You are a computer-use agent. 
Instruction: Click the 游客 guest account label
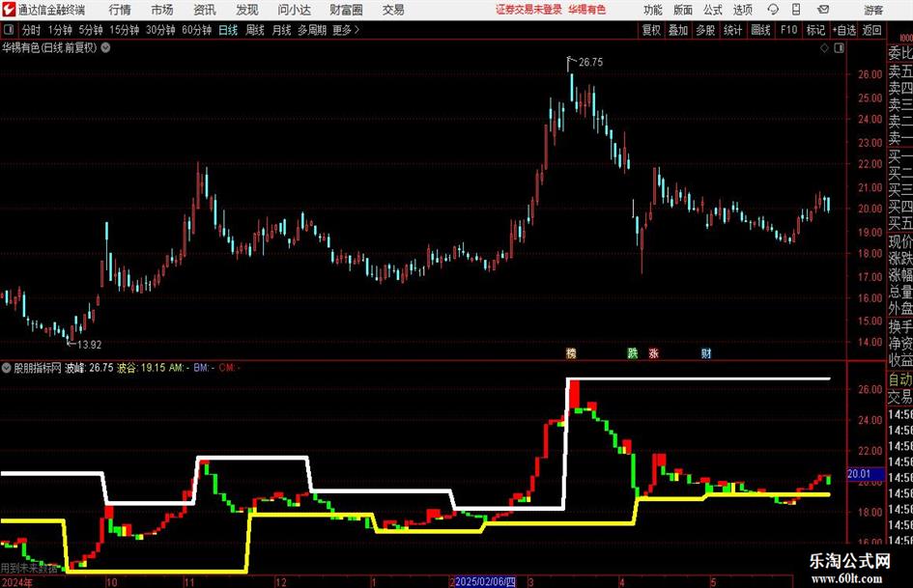[x=873, y=10]
